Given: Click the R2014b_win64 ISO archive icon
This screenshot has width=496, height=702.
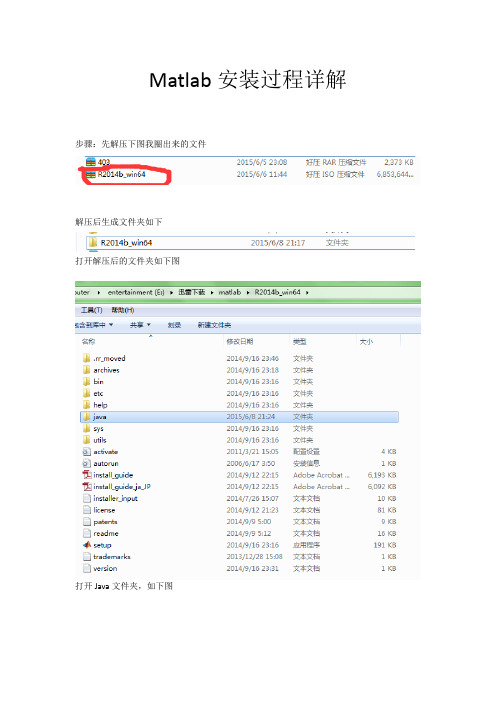Looking at the screenshot, I should point(91,175).
